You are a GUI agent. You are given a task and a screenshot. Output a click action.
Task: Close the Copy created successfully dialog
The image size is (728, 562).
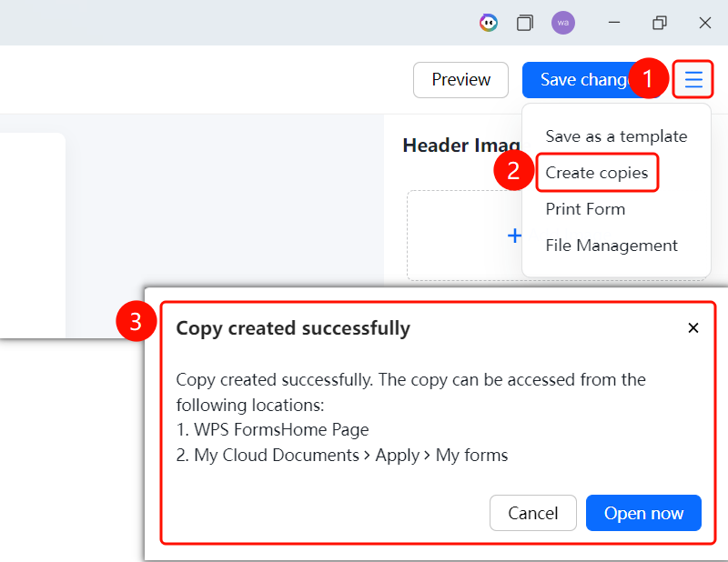coord(693,328)
